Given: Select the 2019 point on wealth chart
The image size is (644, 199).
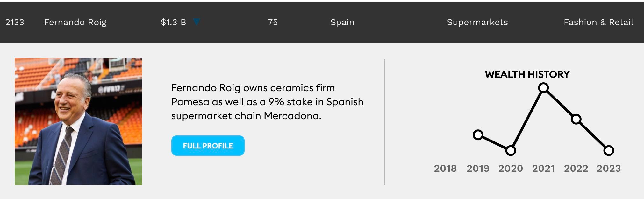Looking at the screenshot, I should (478, 135).
